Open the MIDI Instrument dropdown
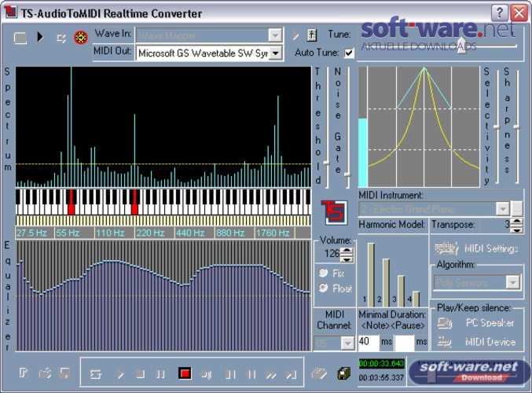532x393 pixels. (x=503, y=209)
